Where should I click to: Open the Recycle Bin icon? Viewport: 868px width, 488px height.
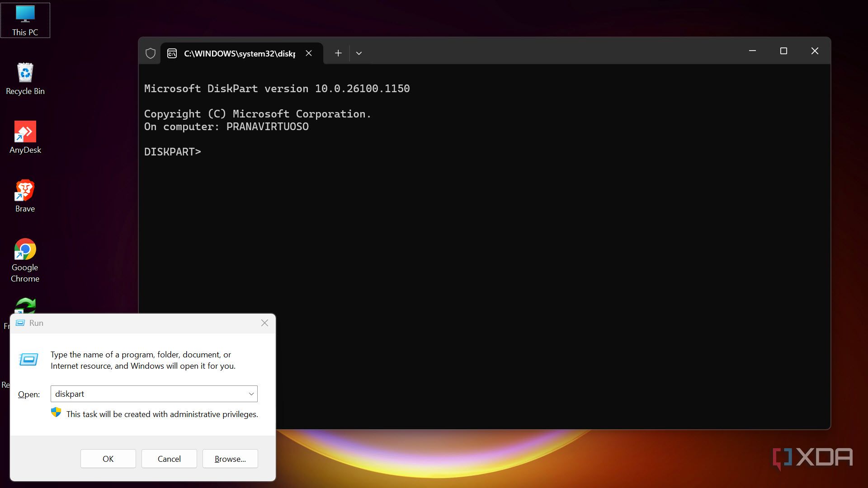point(25,78)
